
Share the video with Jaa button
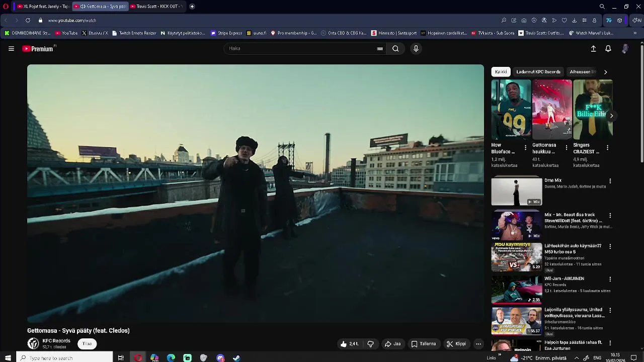click(393, 344)
